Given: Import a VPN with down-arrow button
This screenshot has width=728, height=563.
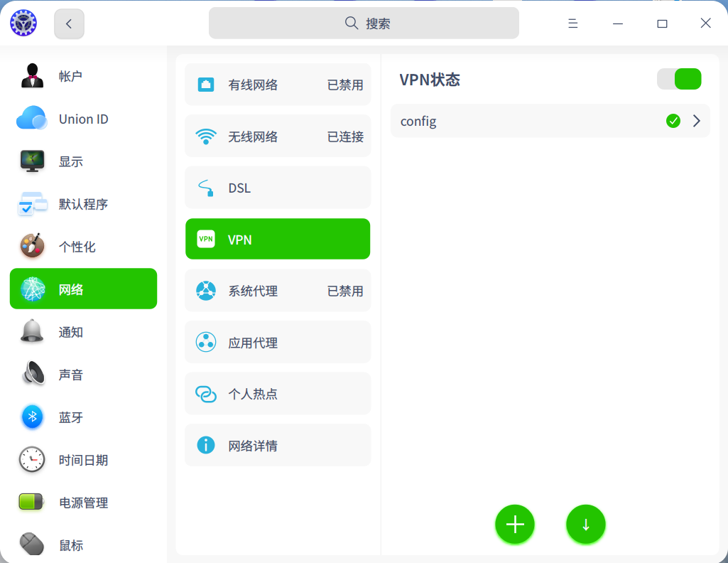Looking at the screenshot, I should (x=586, y=524).
